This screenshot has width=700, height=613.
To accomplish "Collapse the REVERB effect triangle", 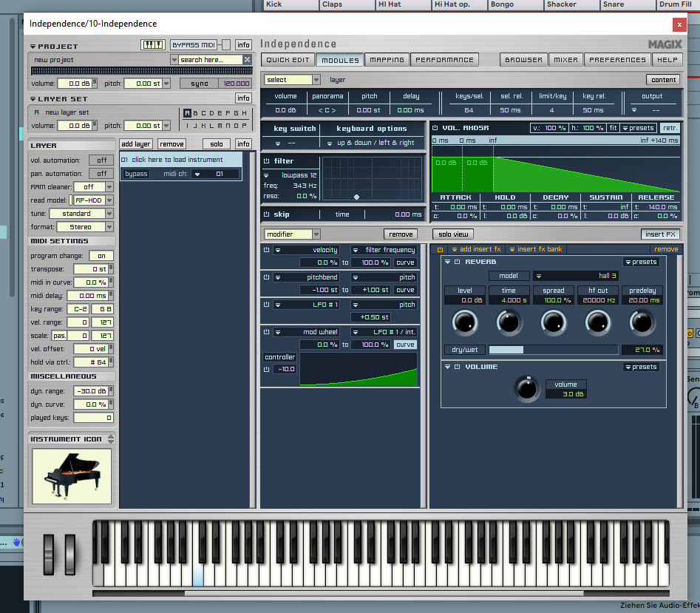I will (x=447, y=262).
